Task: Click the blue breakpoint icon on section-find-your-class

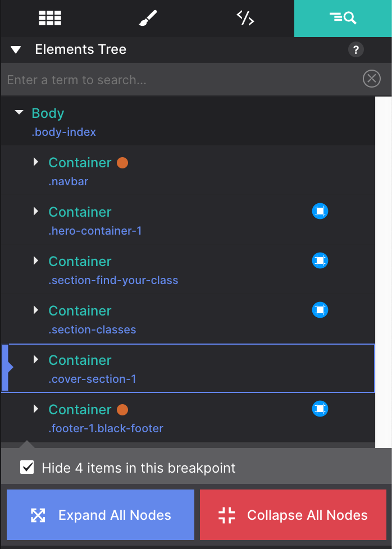Action: coord(320,260)
